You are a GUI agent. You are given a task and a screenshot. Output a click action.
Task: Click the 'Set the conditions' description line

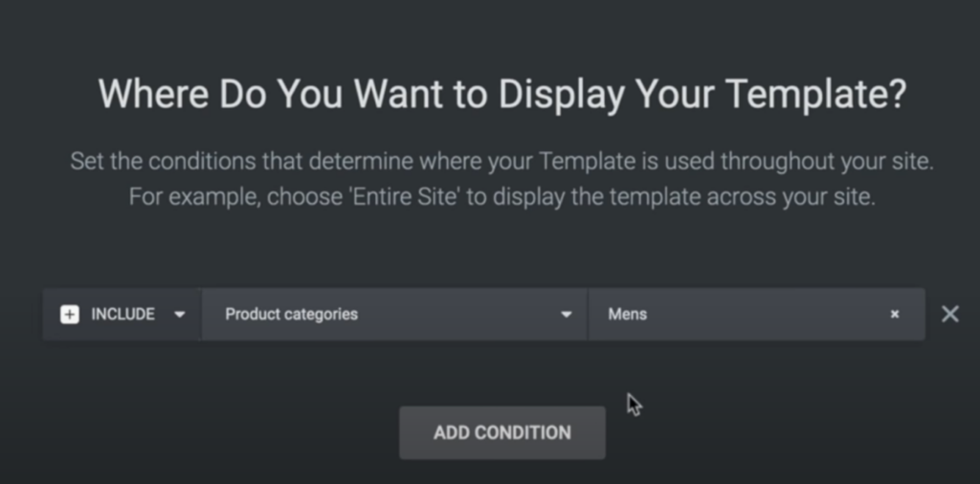coord(501,161)
